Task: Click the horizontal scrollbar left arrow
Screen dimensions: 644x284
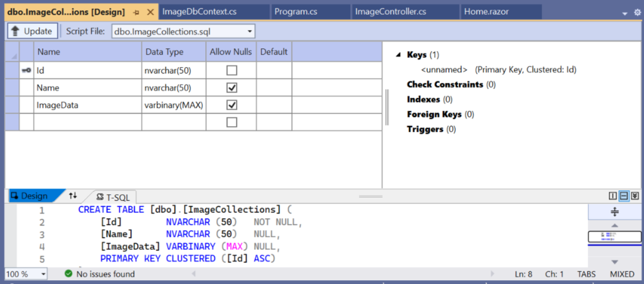Action: tap(193, 273)
